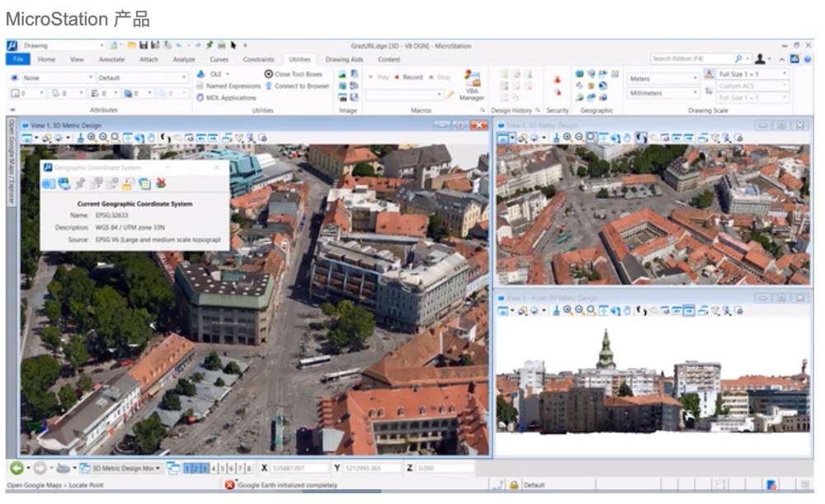Click the Fit View icon in View 1
The image size is (825, 504).
(127, 138)
